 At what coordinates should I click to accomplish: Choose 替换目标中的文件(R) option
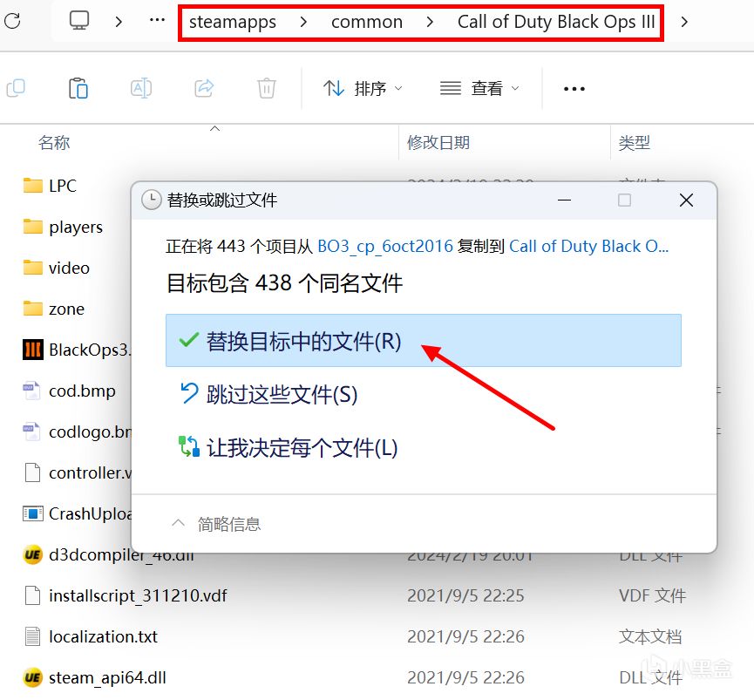pos(423,340)
